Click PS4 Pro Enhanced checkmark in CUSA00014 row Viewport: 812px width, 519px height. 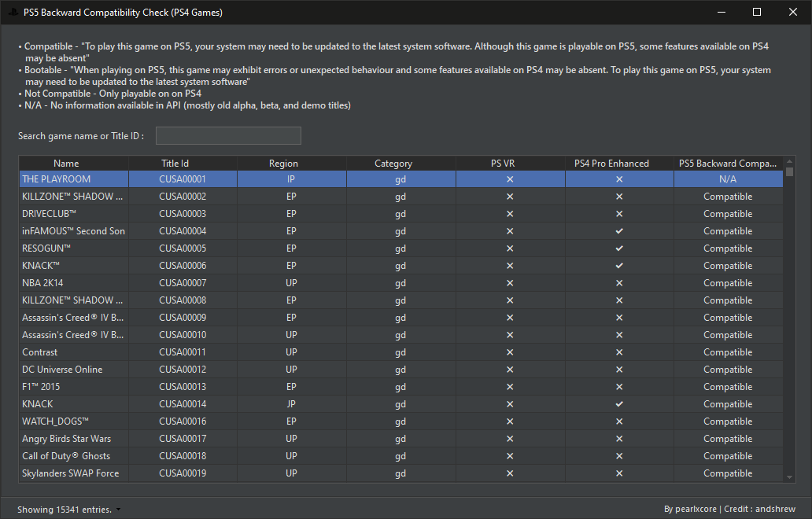point(619,404)
